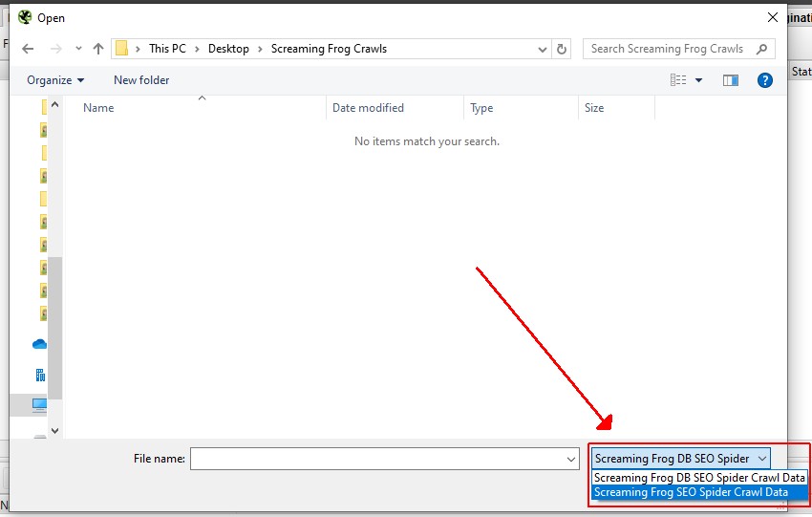The height and width of the screenshot is (517, 812).
Task: Open the Organize menu
Action: (54, 80)
